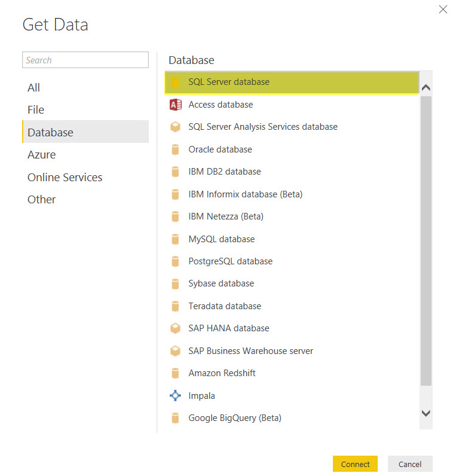
Task: Click the SQL Server Analysis Services cube icon
Action: 175,127
